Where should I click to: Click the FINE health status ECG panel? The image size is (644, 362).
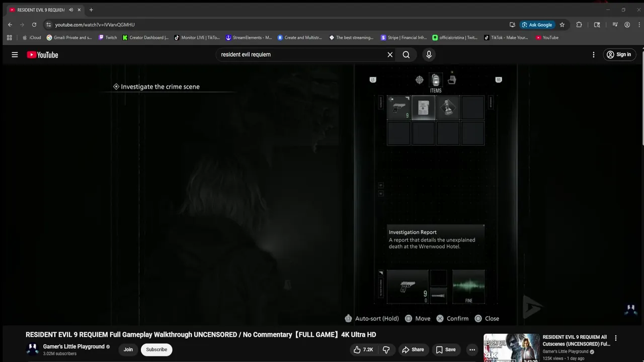click(x=468, y=287)
